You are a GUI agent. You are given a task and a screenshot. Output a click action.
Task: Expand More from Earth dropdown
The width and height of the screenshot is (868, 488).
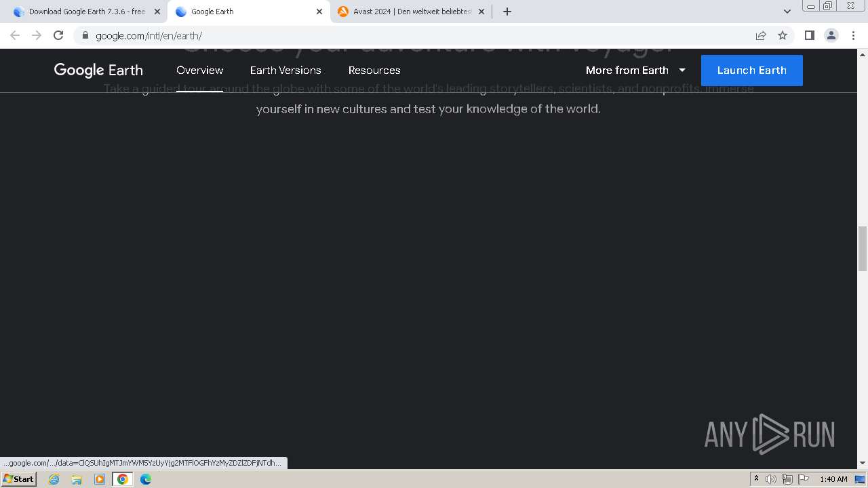pos(635,70)
